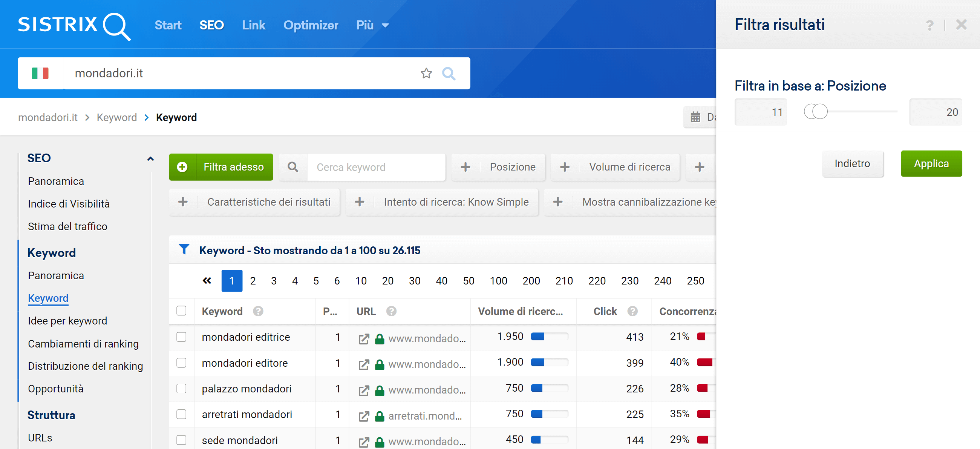Screen dimensions: 980x449
Task: Go to page 2 of results
Action: click(x=253, y=281)
